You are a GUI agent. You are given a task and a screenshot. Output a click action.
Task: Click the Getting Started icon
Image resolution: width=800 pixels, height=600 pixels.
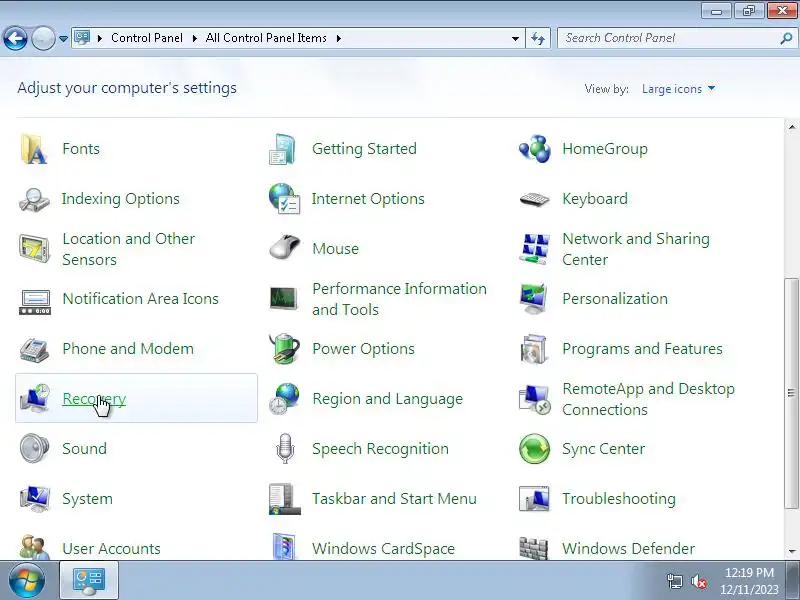point(283,149)
